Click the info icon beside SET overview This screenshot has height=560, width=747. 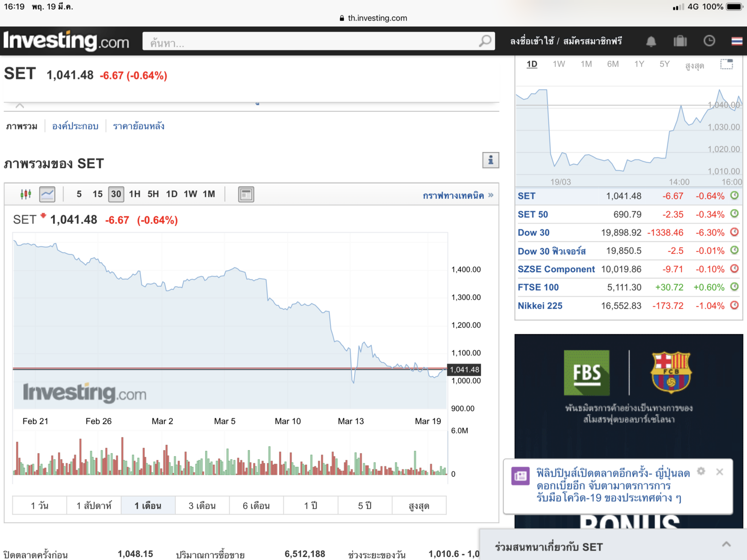[x=490, y=160]
